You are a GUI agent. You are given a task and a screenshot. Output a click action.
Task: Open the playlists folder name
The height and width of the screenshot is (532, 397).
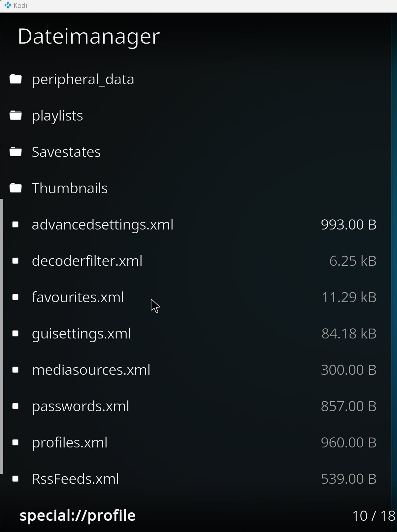tap(57, 116)
